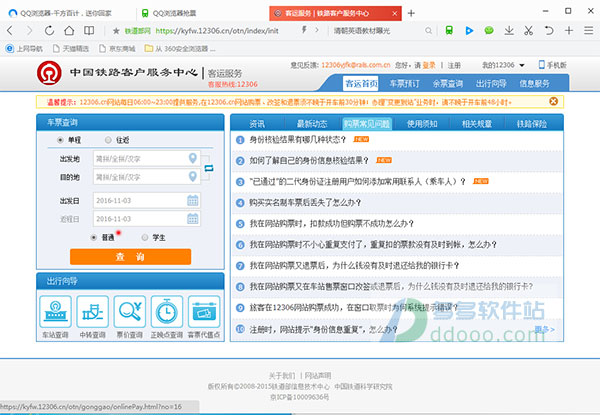Click the browser forward arrow
The width and height of the screenshot is (600, 415).
[29, 31]
